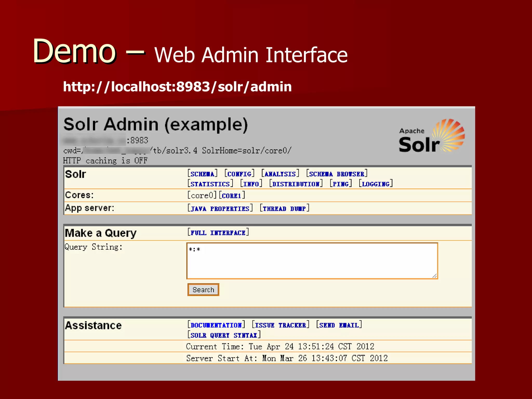This screenshot has width=532, height=399.
Task: Open the SCHEMA BROWSER link
Action: pos(337,174)
